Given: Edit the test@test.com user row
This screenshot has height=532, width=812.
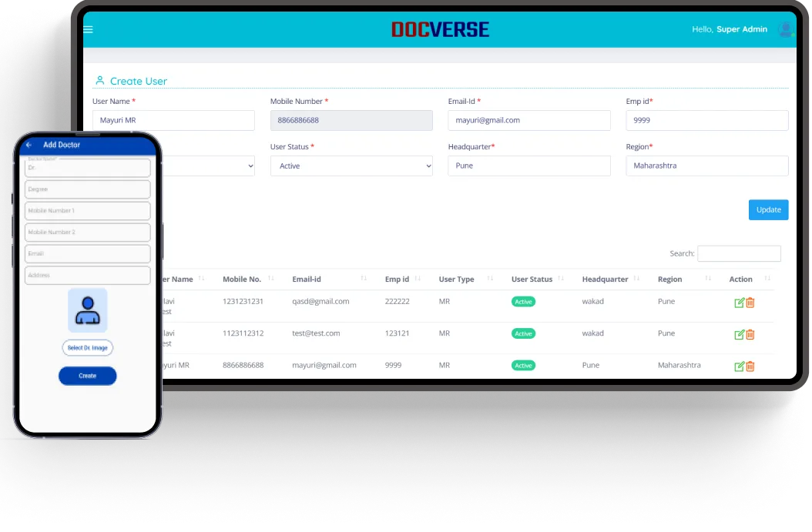Looking at the screenshot, I should tap(739, 335).
